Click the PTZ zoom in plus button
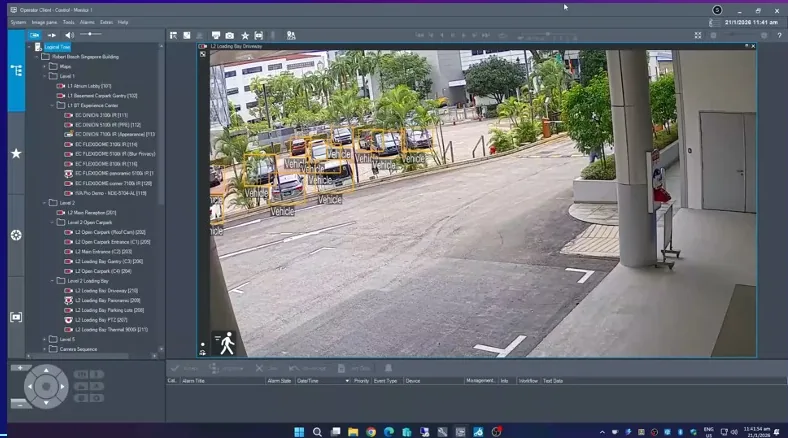Screen dimensions: 788x438 (20, 368)
